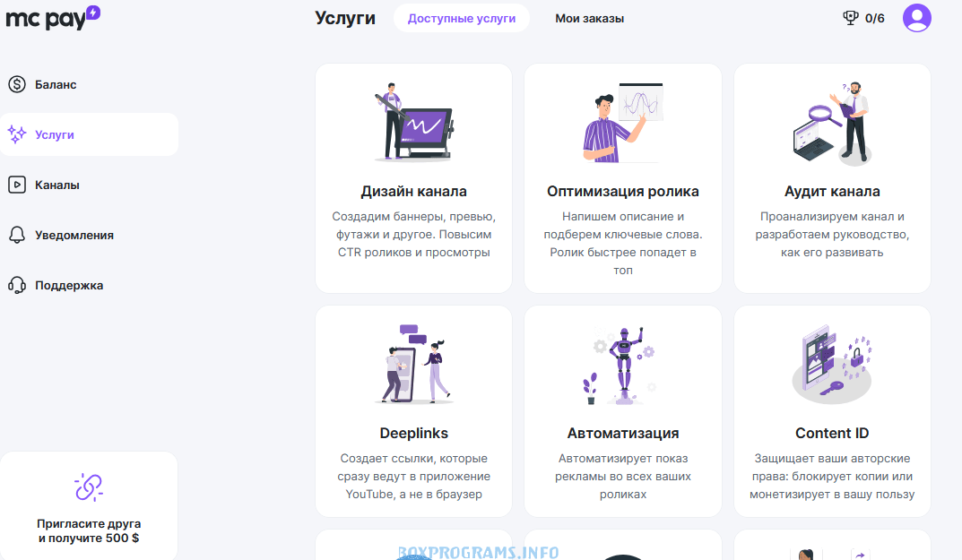This screenshot has width=962, height=560.
Task: Click the 0/6 achievements counter
Action: click(x=874, y=19)
